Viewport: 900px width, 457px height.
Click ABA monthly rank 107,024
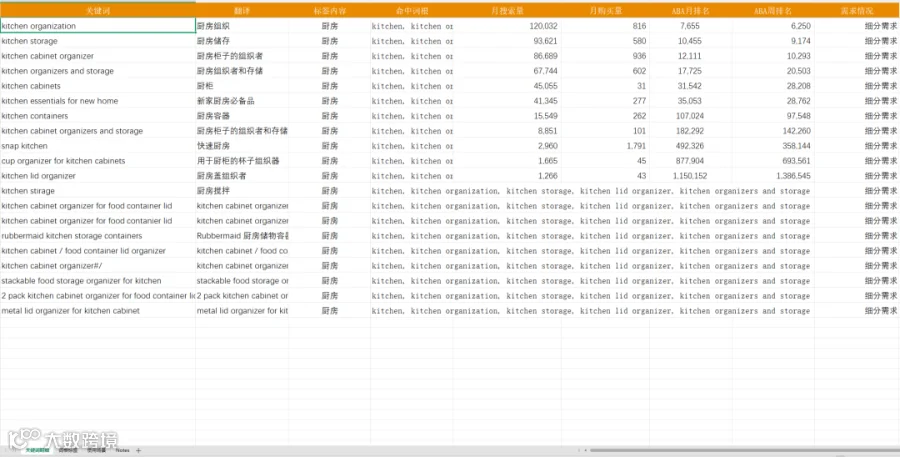coord(691,115)
